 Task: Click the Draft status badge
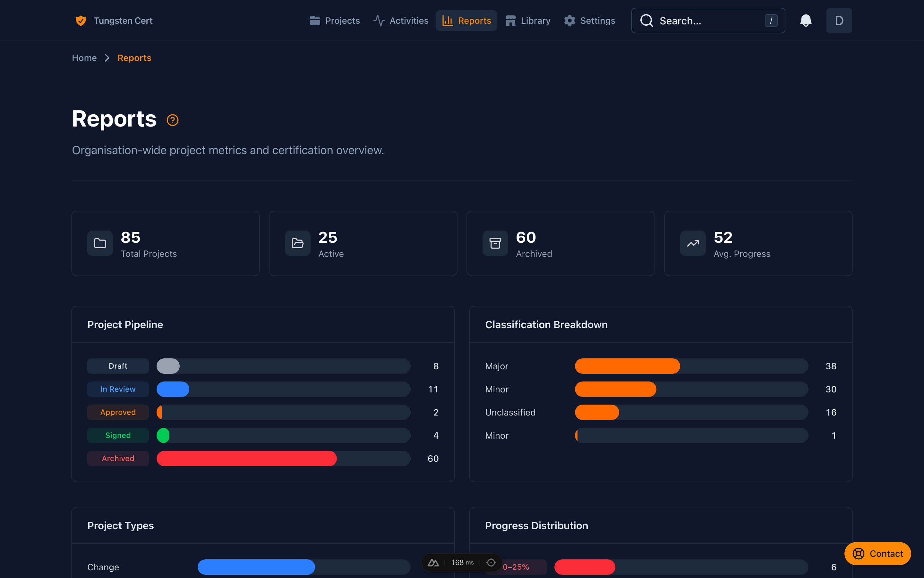[118, 366]
